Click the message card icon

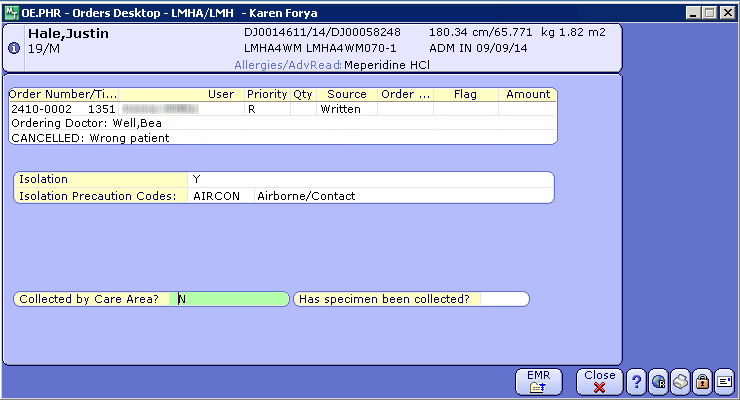[724, 381]
